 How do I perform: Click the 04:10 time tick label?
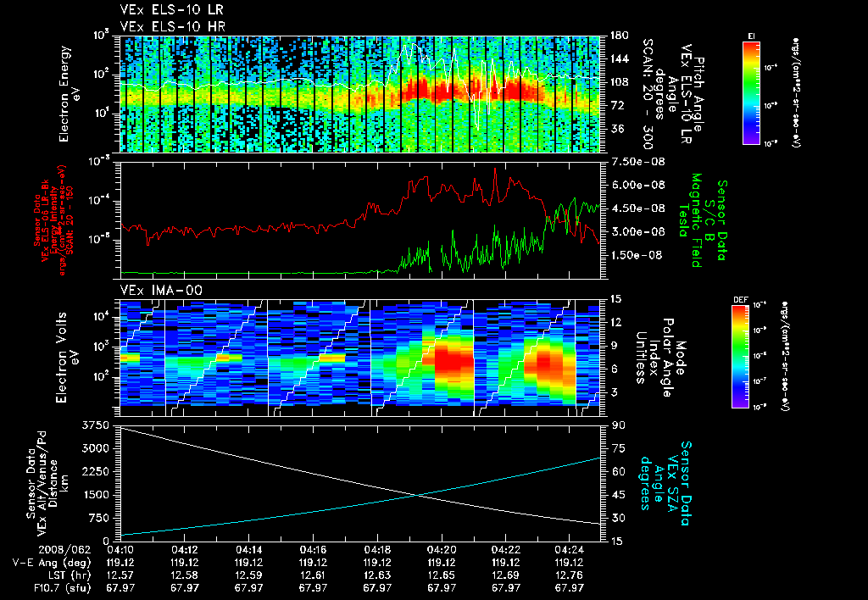(x=120, y=552)
